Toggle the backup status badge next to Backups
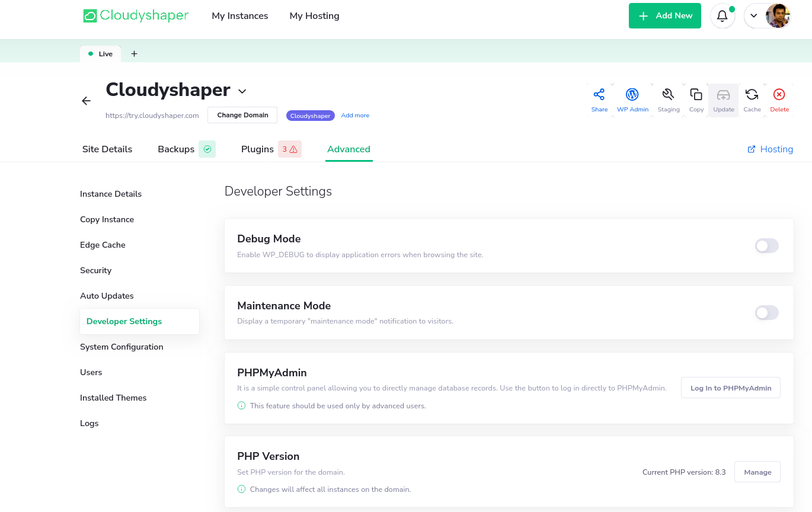 (x=207, y=149)
